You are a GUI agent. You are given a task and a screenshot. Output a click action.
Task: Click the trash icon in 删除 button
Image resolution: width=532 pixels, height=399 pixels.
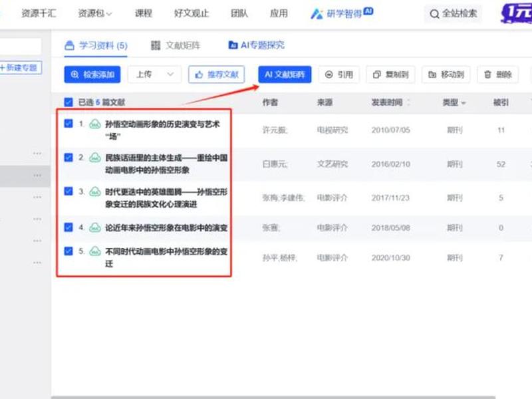pyautogui.click(x=487, y=74)
